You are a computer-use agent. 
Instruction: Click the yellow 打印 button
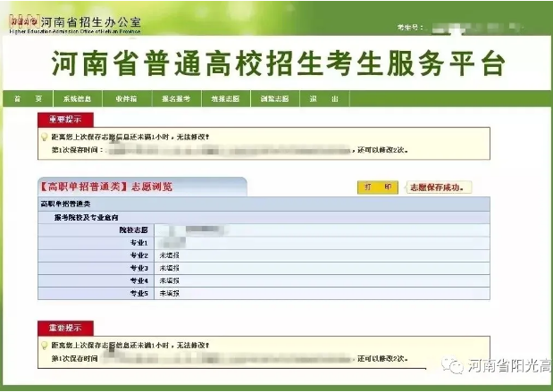[378, 188]
